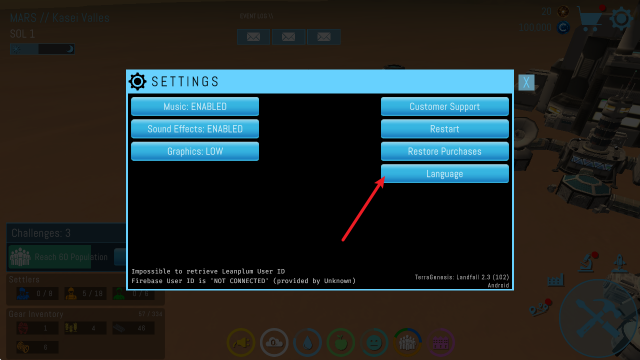Open the middle event log envelope
This screenshot has height=360, width=640.
289,37
